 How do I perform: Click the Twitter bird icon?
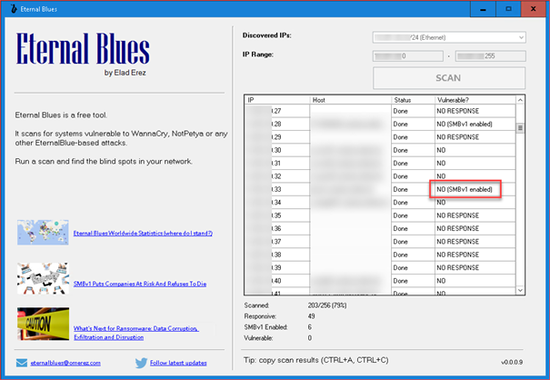[141, 362]
